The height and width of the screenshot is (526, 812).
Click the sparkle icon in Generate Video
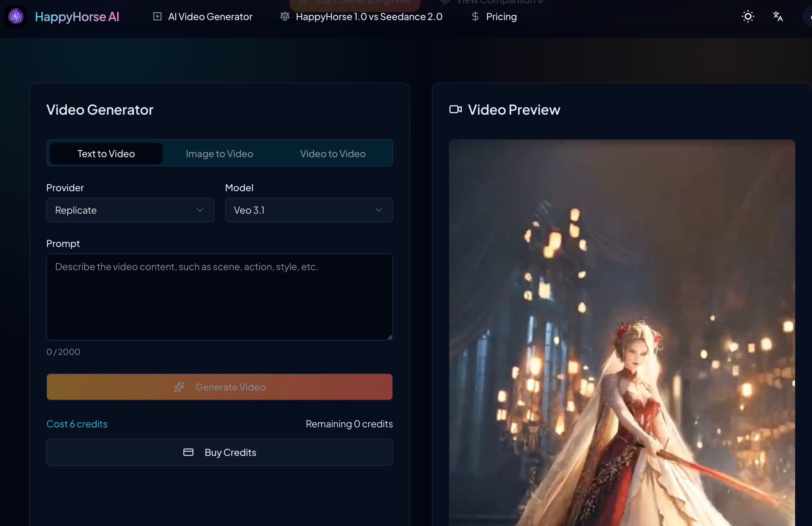tap(179, 387)
